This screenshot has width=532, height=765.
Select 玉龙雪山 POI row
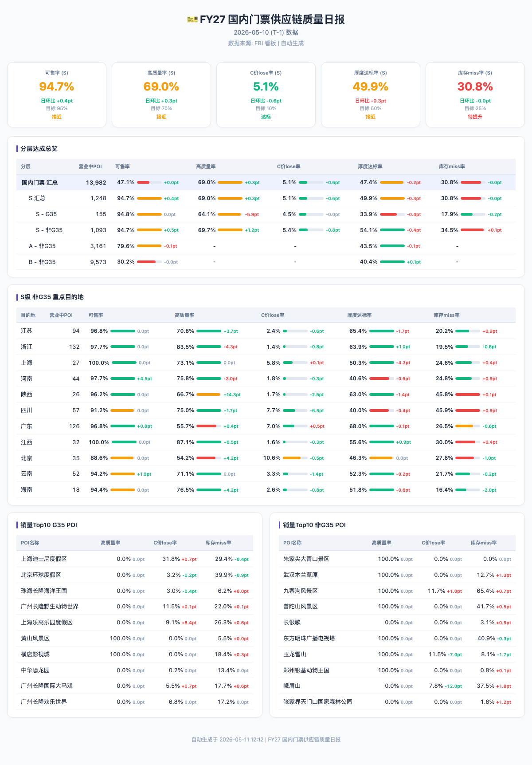click(x=397, y=655)
